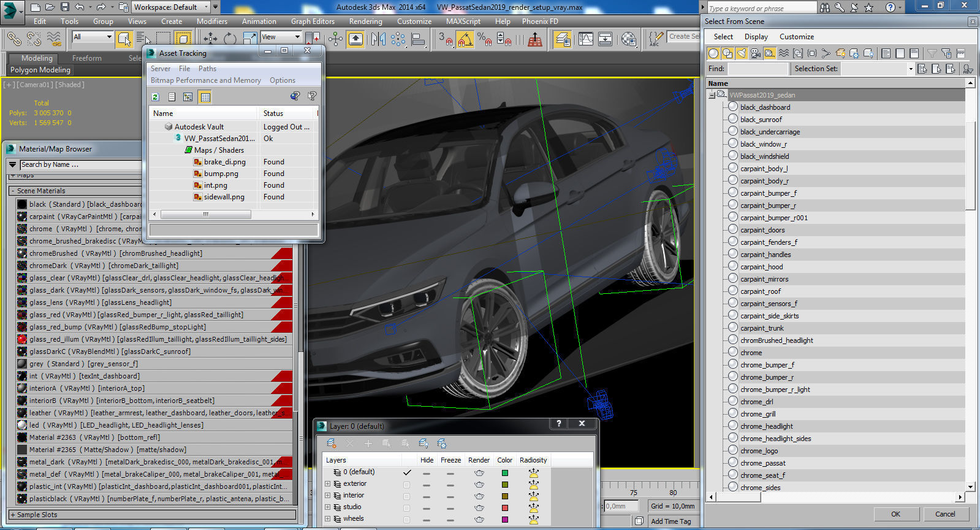
Task: Switch Asset Tracking to table view icon
Action: (x=205, y=97)
